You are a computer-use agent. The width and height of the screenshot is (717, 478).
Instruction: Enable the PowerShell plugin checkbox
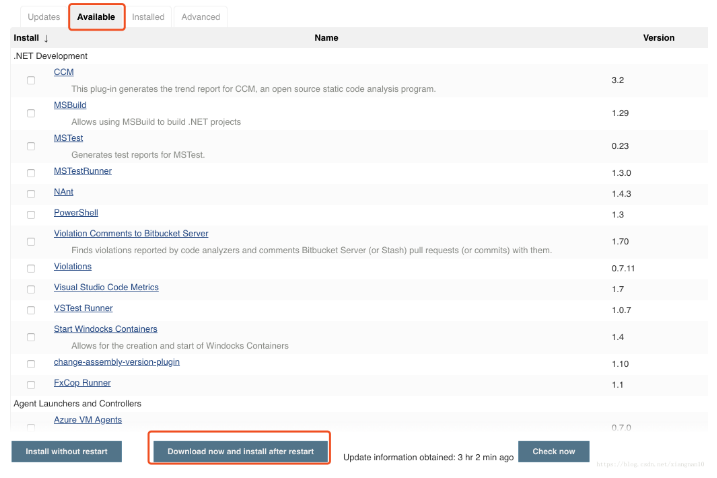[31, 214]
